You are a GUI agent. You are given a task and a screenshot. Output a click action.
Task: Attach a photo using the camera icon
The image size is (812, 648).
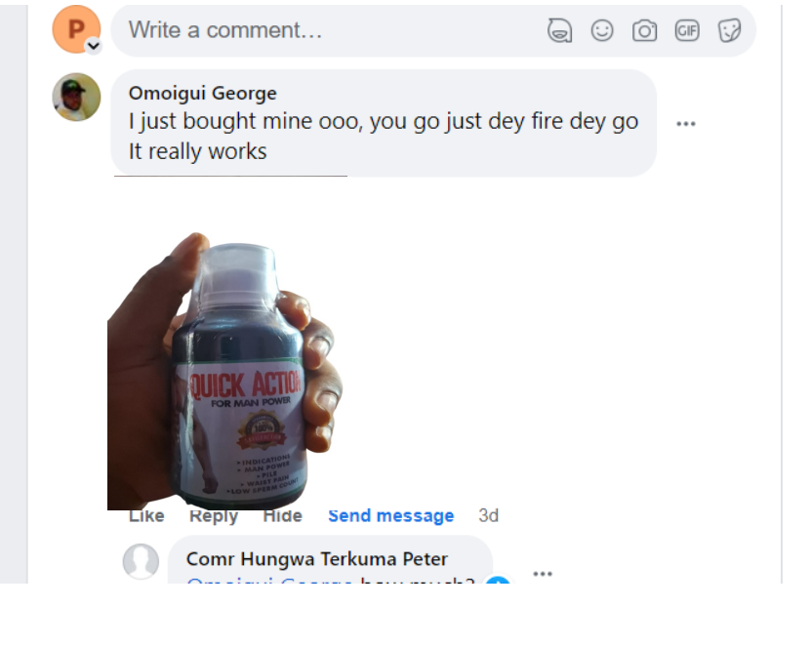click(644, 31)
